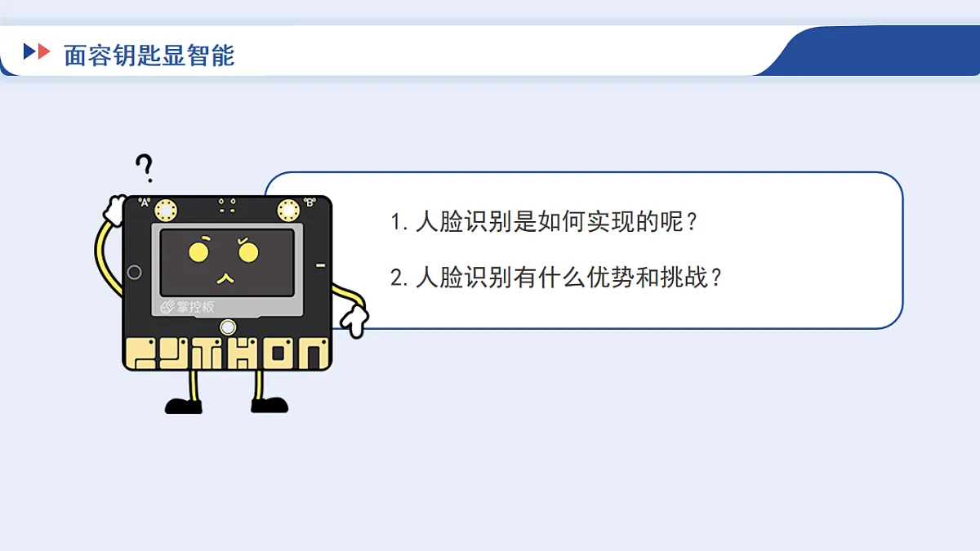Click the small circle on the board's left edge
The height and width of the screenshot is (551, 980).
pos(135,273)
